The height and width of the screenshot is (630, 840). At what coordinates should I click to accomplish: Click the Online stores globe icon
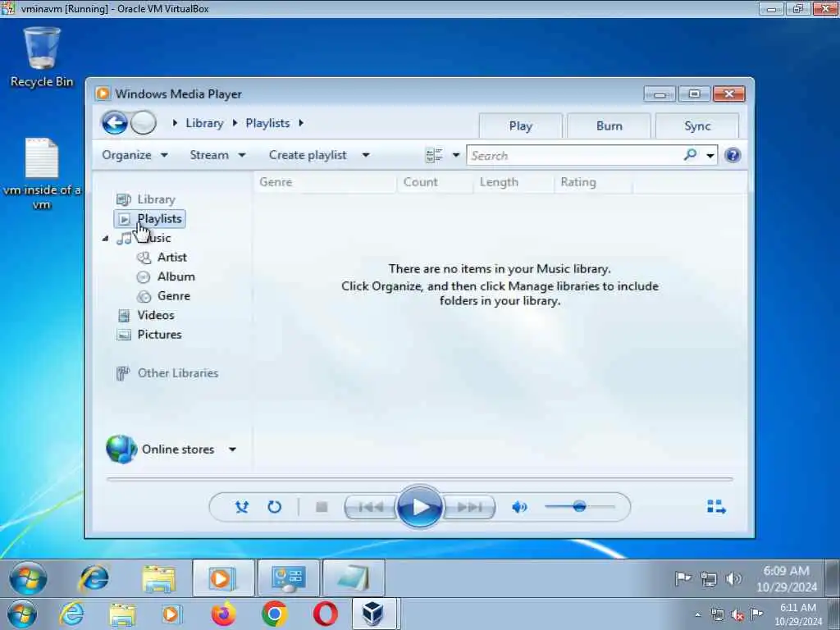[x=121, y=449]
